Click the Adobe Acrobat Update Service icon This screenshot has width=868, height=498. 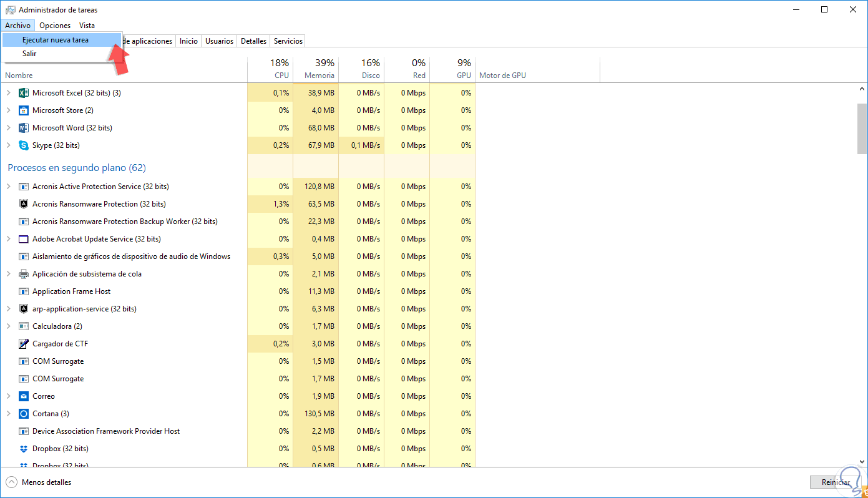pyautogui.click(x=24, y=239)
